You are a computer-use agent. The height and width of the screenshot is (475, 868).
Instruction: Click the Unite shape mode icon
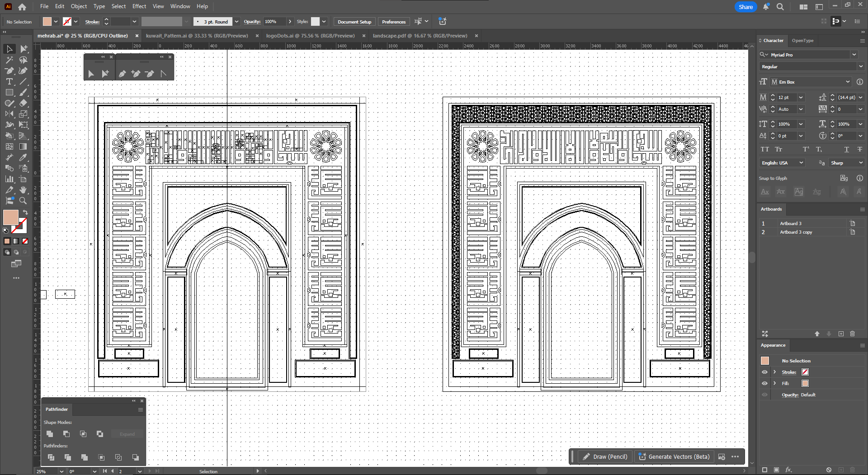pyautogui.click(x=50, y=434)
